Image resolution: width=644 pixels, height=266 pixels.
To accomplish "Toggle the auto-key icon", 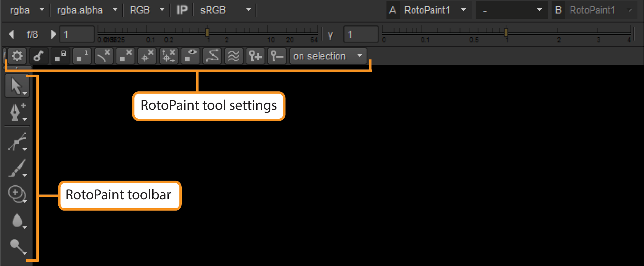I will point(39,56).
